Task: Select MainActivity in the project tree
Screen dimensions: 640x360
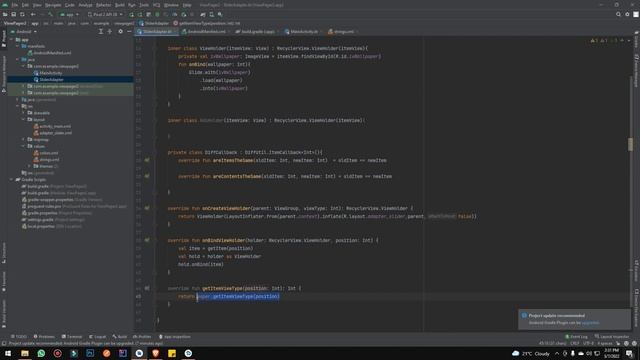Action: pyautogui.click(x=48, y=73)
